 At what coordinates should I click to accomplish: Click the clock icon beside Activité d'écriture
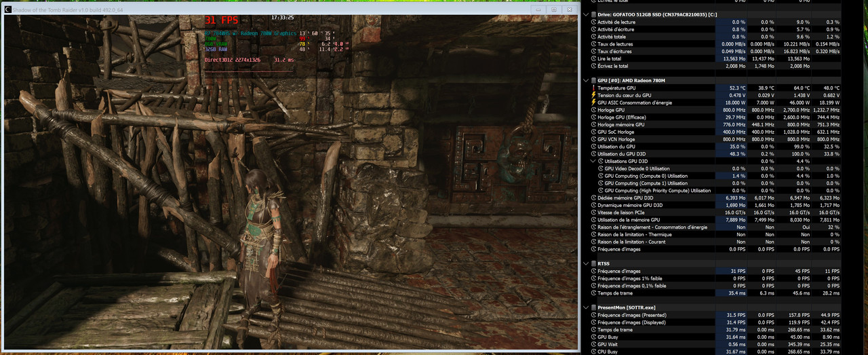594,30
